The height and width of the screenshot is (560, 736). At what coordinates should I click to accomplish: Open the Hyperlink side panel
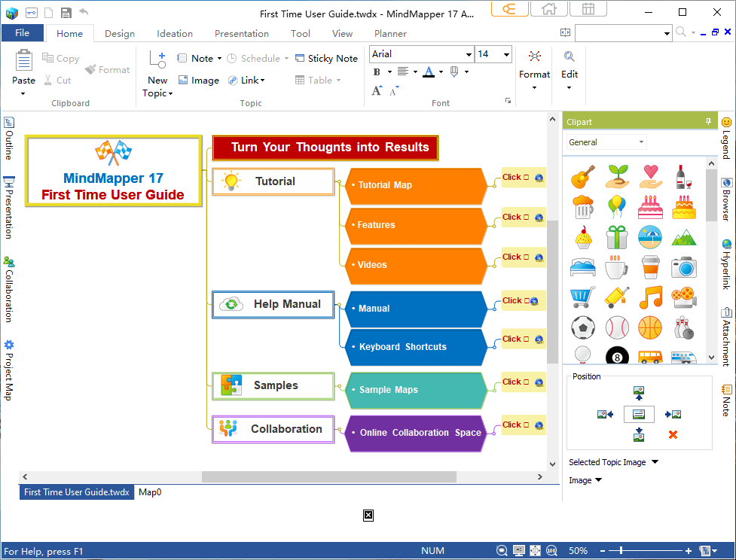point(726,264)
